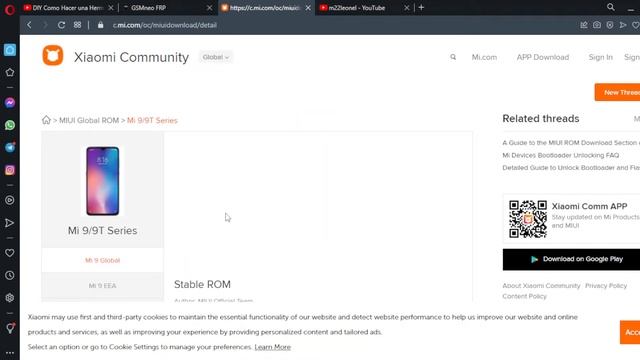
Task: Click the breadcrumb home icon
Action: point(46,120)
